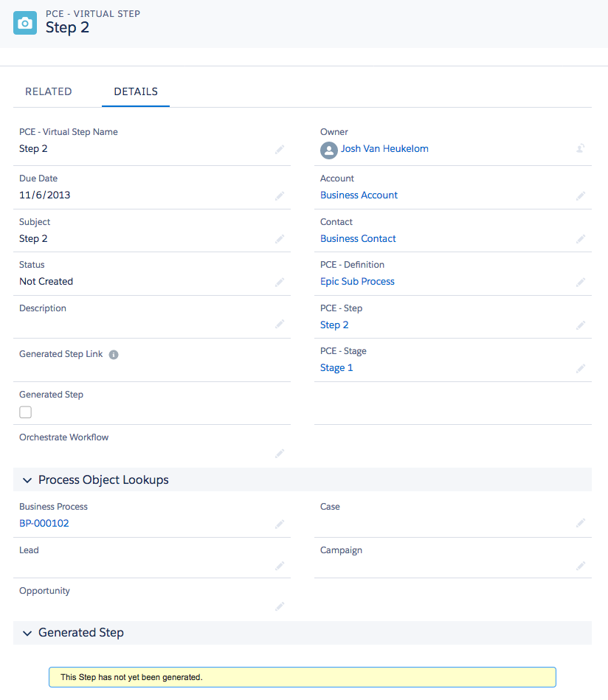The width and height of the screenshot is (608, 700).
Task: Edit the Account field pencil icon
Action: tap(580, 196)
